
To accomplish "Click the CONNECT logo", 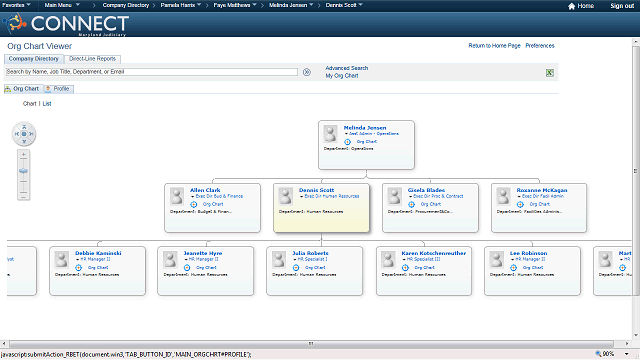I will [x=67, y=24].
